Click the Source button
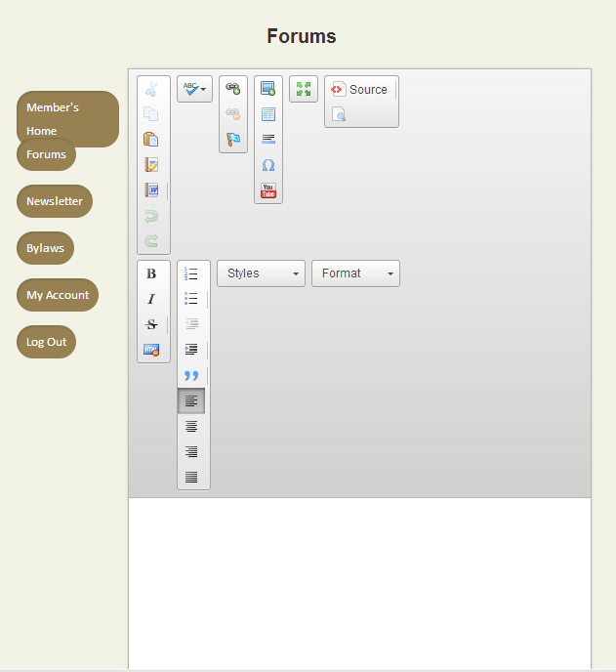 [360, 89]
